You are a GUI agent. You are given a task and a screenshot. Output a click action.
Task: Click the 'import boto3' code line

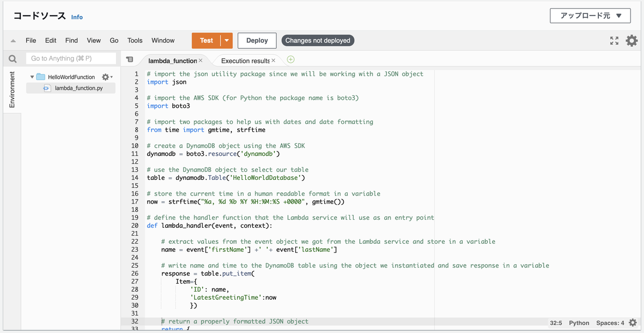[169, 106]
